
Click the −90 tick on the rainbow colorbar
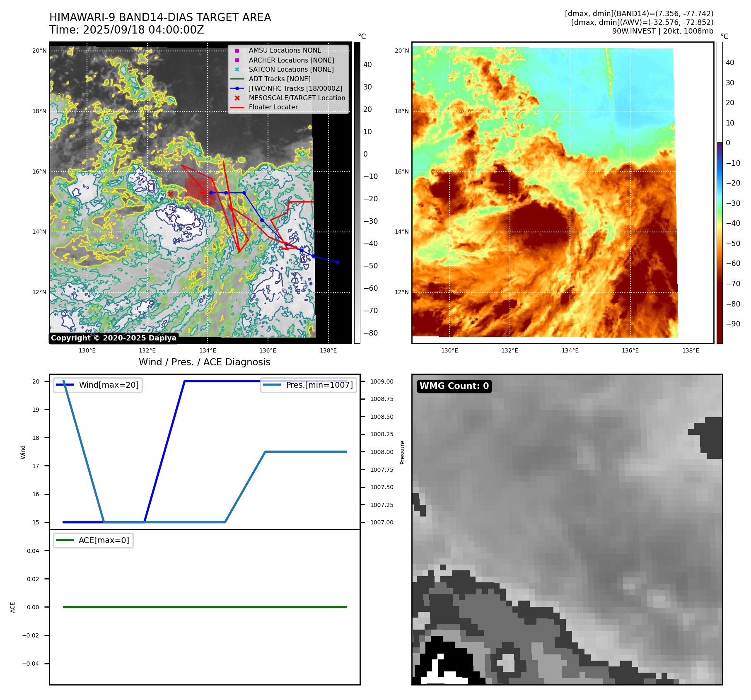pos(733,324)
